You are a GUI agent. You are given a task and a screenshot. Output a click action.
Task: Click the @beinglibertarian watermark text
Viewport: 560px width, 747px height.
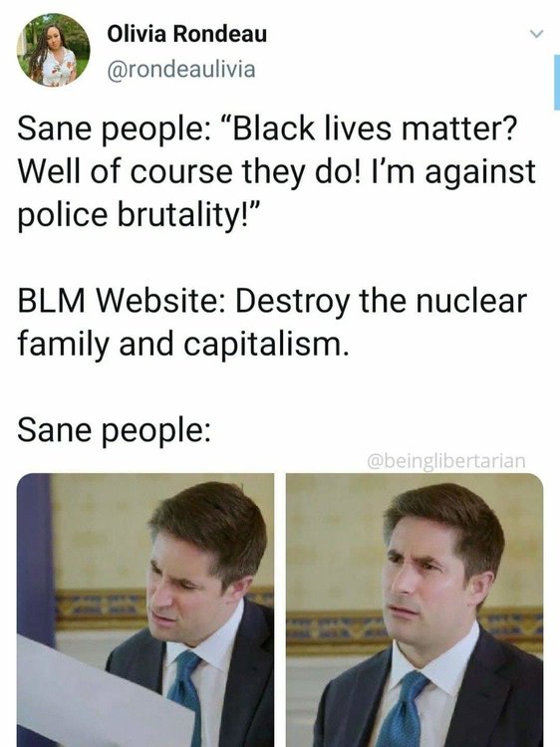coord(446,461)
